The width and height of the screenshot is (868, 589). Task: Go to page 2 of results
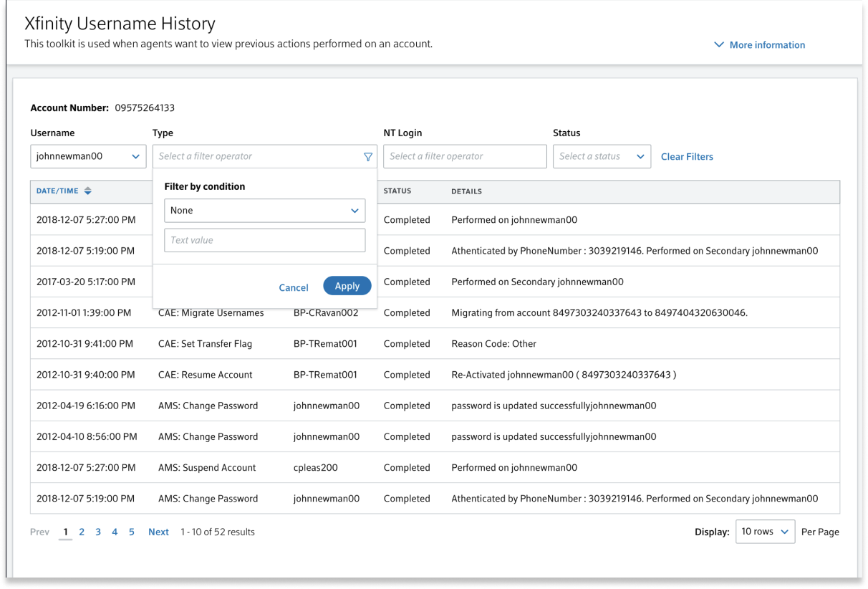(x=82, y=532)
